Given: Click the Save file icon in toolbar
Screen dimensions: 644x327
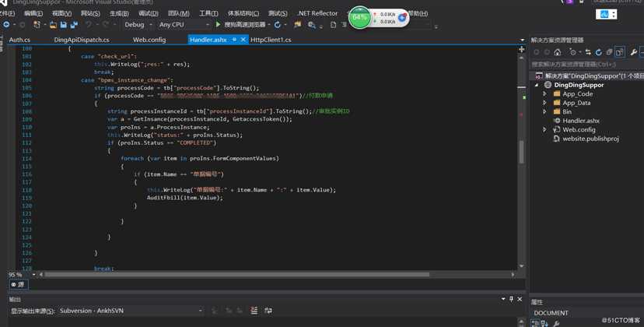Looking at the screenshot, I should [64, 25].
